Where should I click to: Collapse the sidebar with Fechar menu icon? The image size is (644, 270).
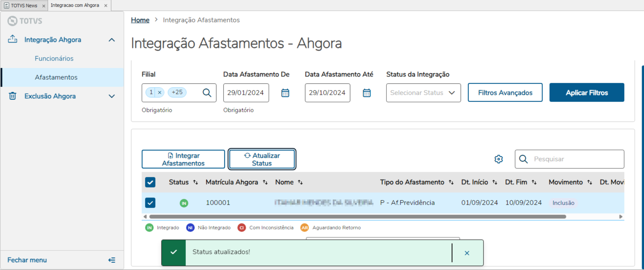112,260
